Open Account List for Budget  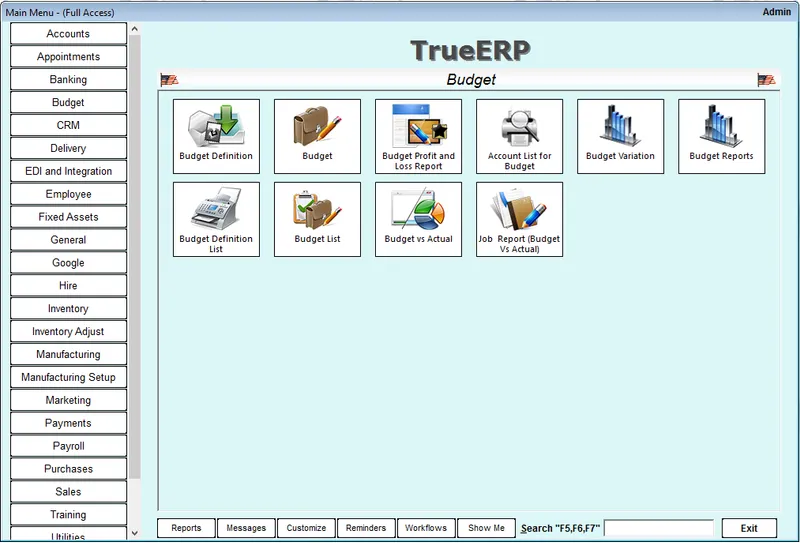(519, 136)
